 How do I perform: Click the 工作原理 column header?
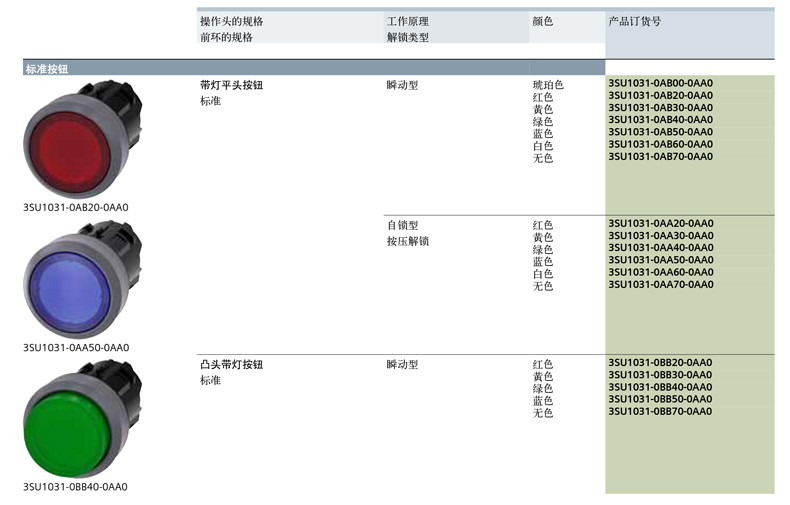pos(407,21)
